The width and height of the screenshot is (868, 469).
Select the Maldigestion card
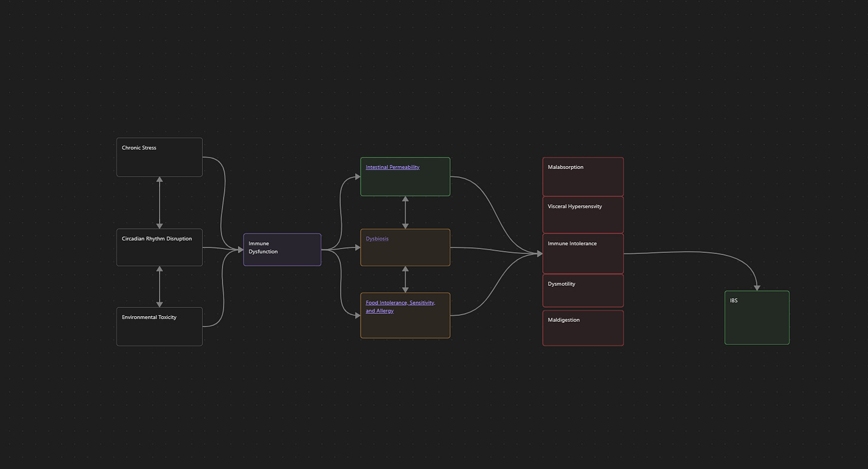click(x=583, y=328)
